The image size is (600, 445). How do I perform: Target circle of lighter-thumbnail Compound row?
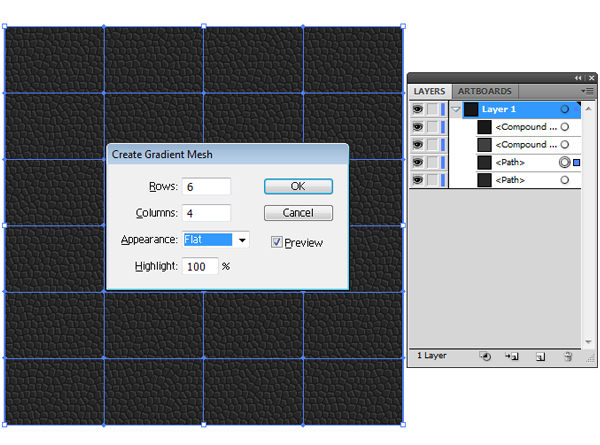pos(564,145)
